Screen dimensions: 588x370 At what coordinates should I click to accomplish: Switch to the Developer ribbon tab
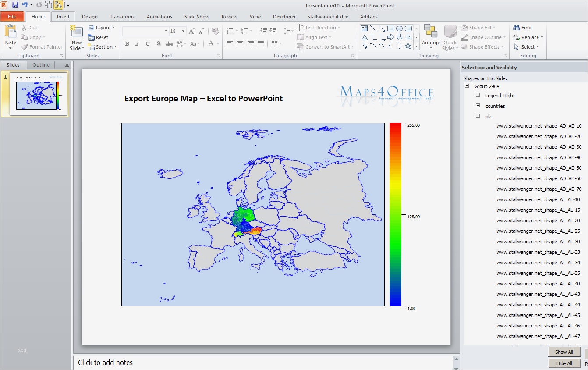click(284, 17)
